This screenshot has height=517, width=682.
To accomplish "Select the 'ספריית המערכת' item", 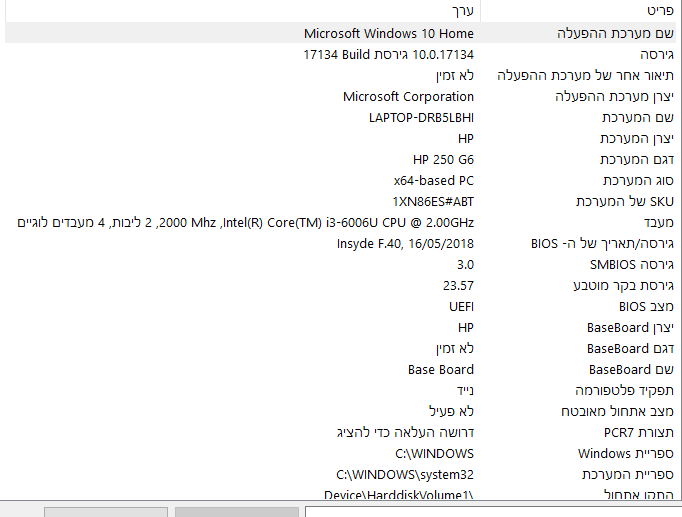I will (628, 474).
